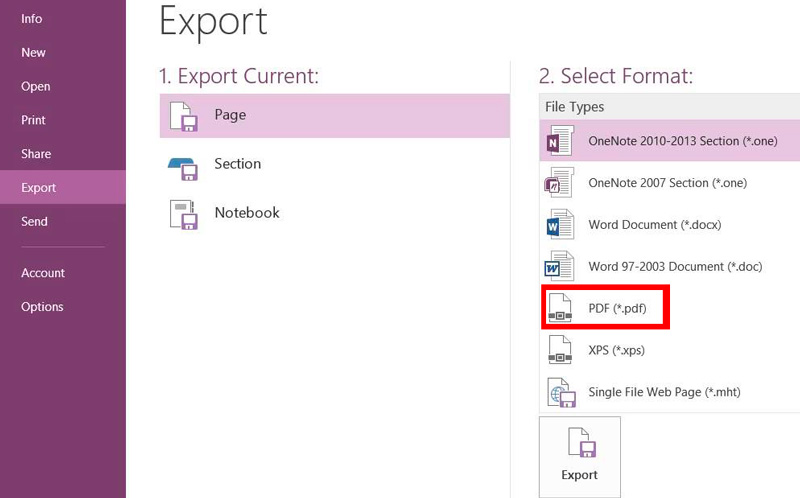Select the OneNote 2010-2013 Section format icon
800x498 pixels.
pyautogui.click(x=560, y=141)
